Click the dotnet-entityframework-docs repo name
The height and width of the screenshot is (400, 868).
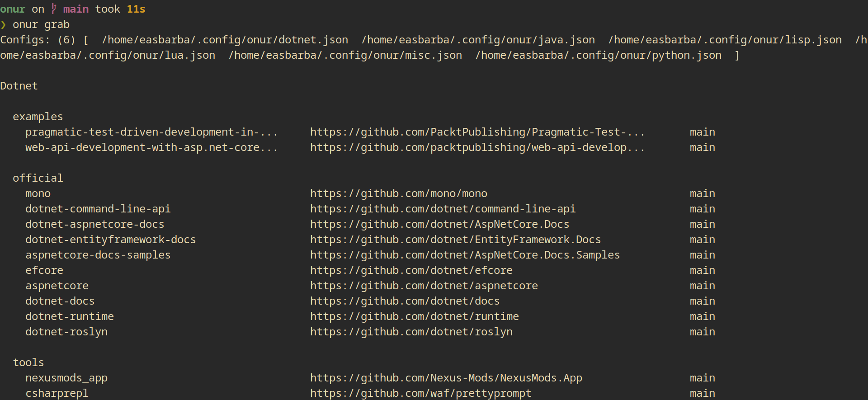111,240
